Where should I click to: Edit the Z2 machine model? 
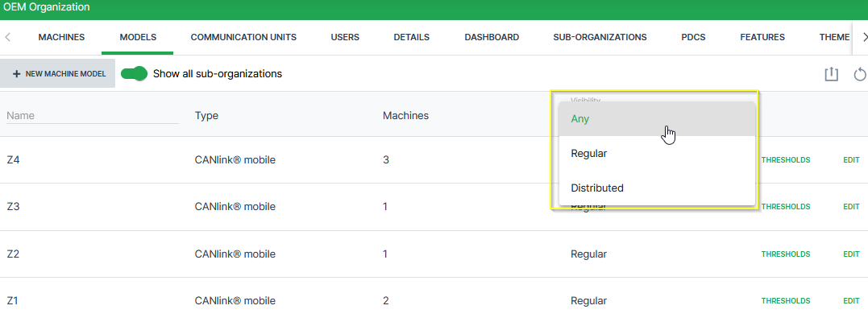pos(851,254)
